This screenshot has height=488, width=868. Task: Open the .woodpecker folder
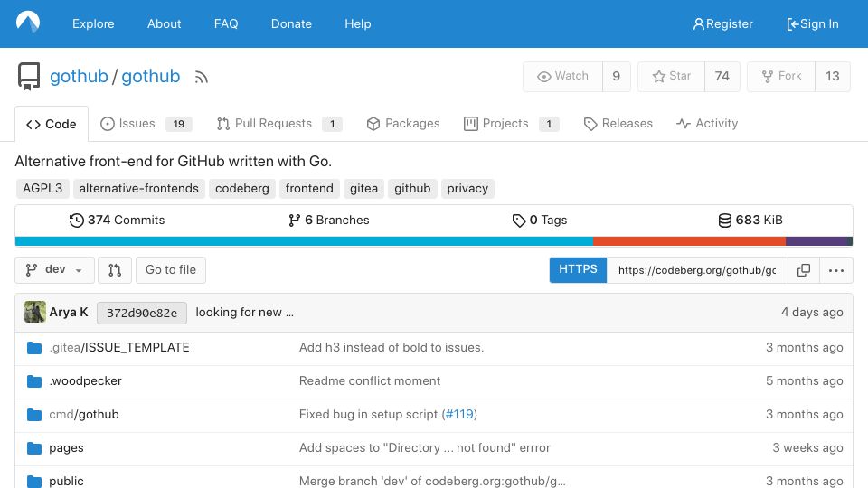coord(85,380)
